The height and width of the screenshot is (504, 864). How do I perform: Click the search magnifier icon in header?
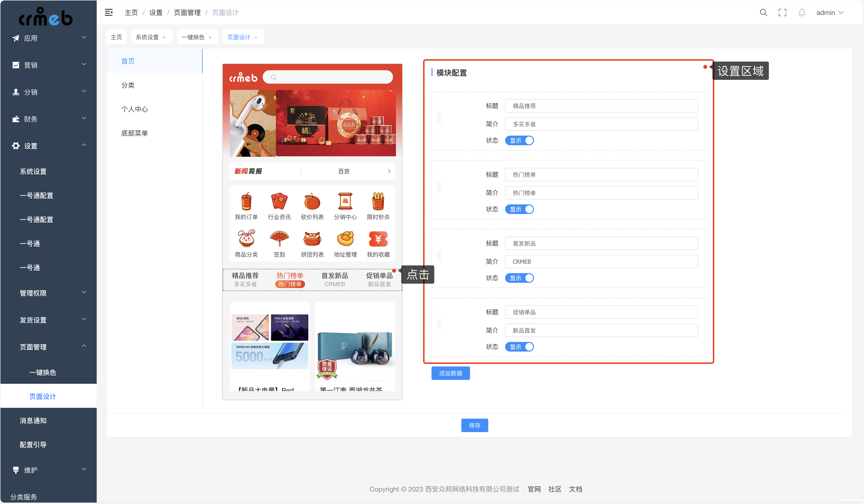click(763, 13)
